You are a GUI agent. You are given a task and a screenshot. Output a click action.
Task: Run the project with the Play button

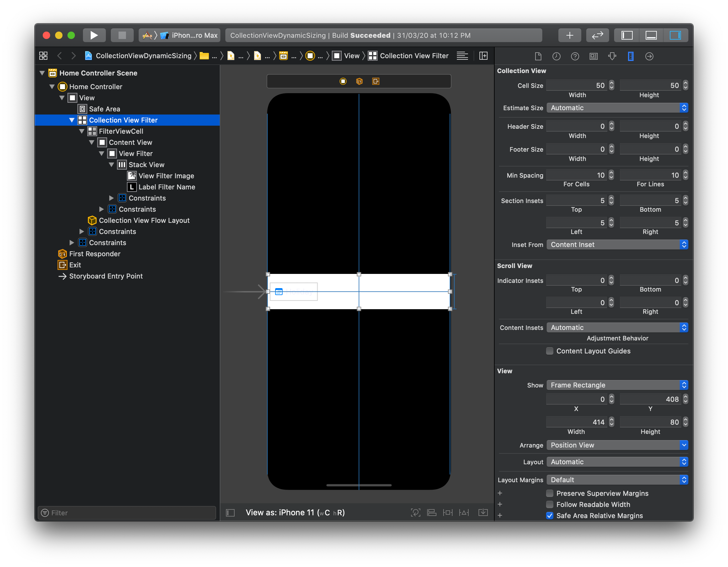tap(94, 35)
